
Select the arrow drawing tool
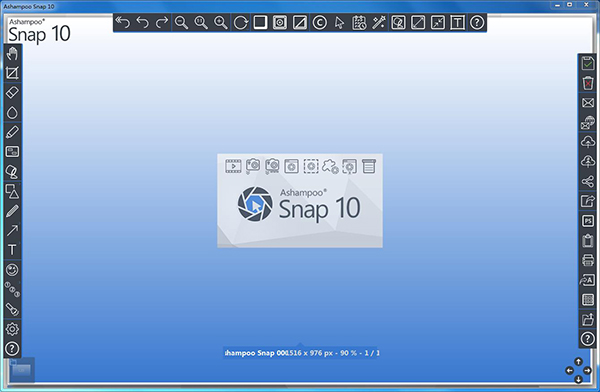point(12,230)
